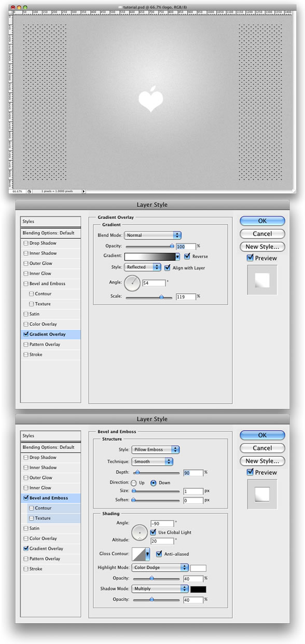Select Stroke in lower styles list
This screenshot has height=644, width=305.
point(36,569)
